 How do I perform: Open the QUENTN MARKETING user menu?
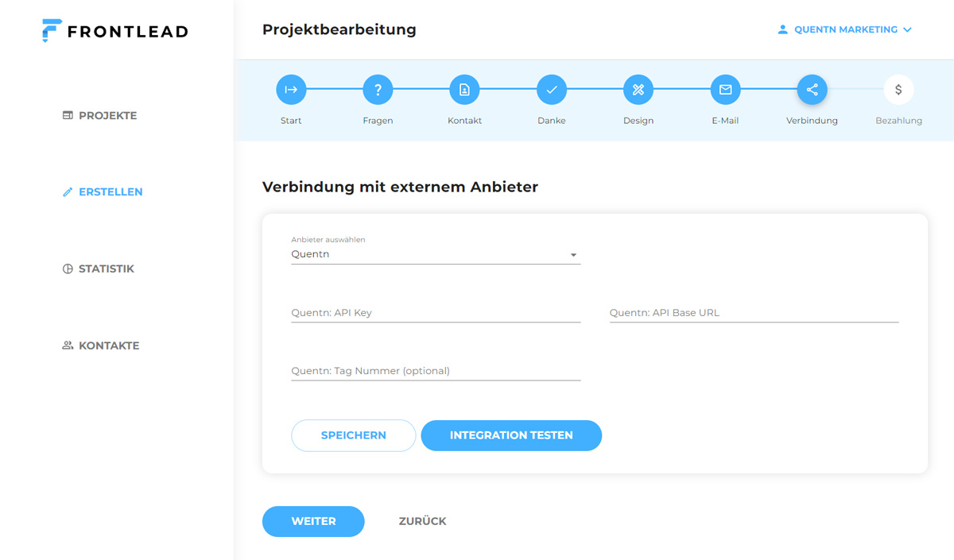pyautogui.click(x=844, y=29)
